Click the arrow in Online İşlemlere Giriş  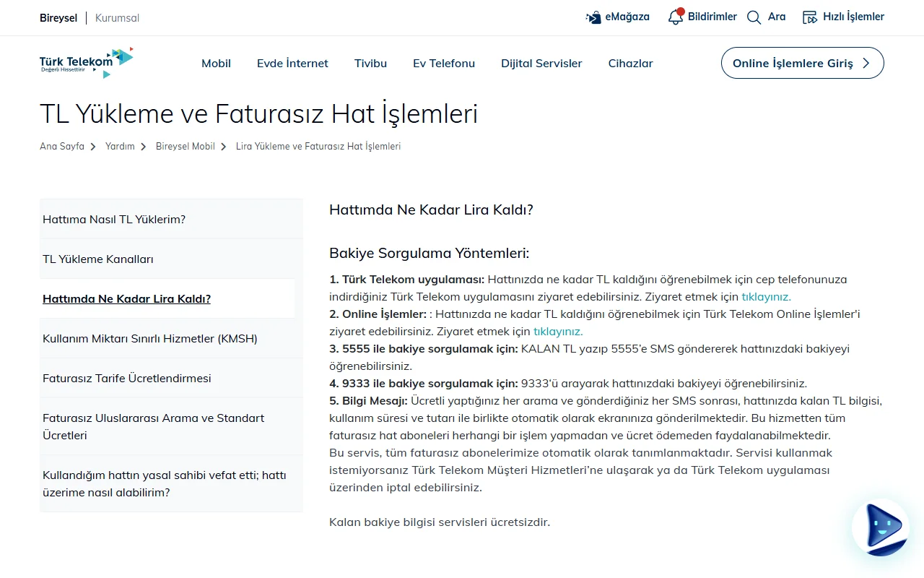(866, 63)
